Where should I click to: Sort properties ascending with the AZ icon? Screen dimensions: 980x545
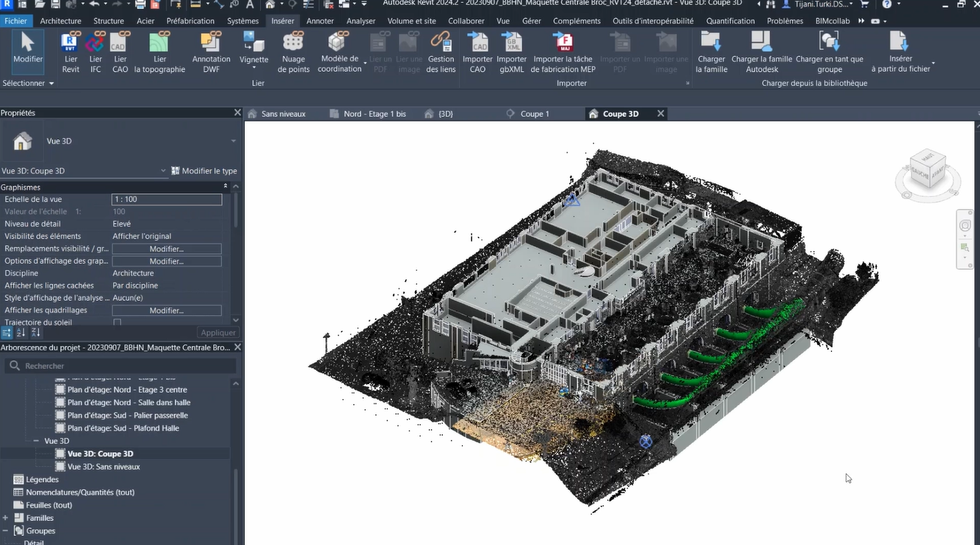[x=21, y=333]
